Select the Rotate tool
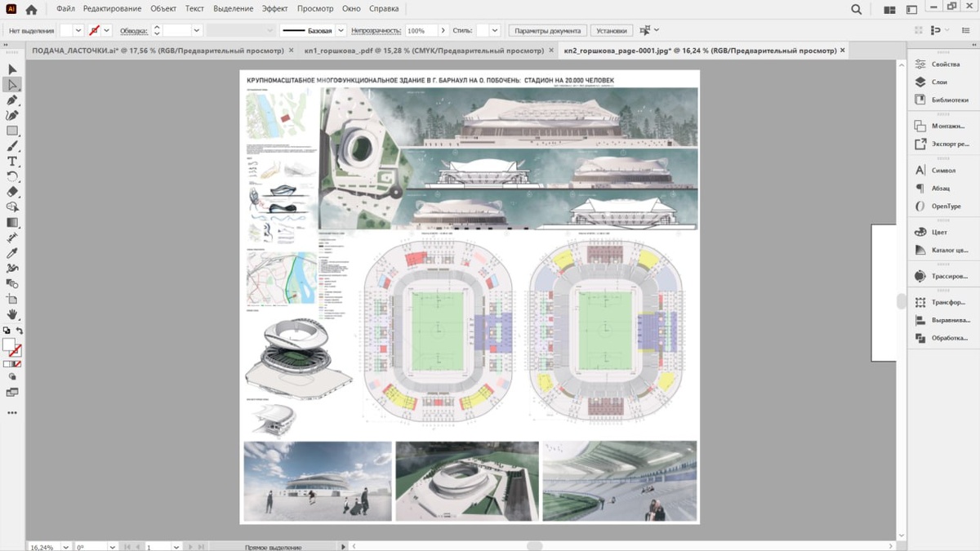The height and width of the screenshot is (551, 980). pos(12,176)
